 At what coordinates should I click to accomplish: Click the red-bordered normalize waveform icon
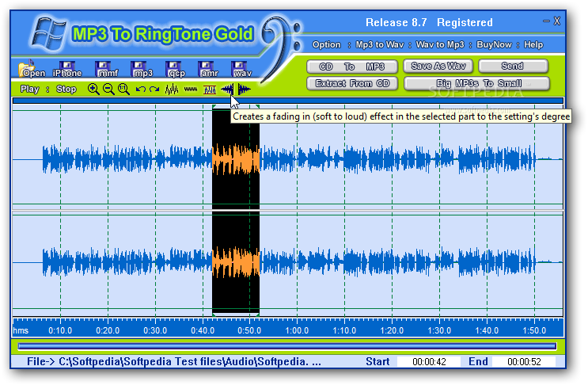point(210,90)
